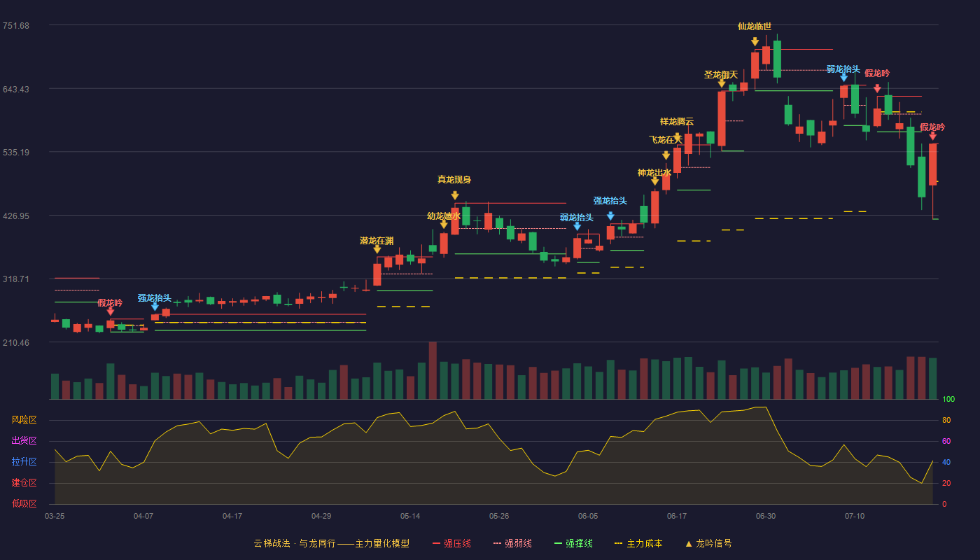Click the 426.95 price axis label
The width and height of the screenshot is (980, 560).
[15, 216]
